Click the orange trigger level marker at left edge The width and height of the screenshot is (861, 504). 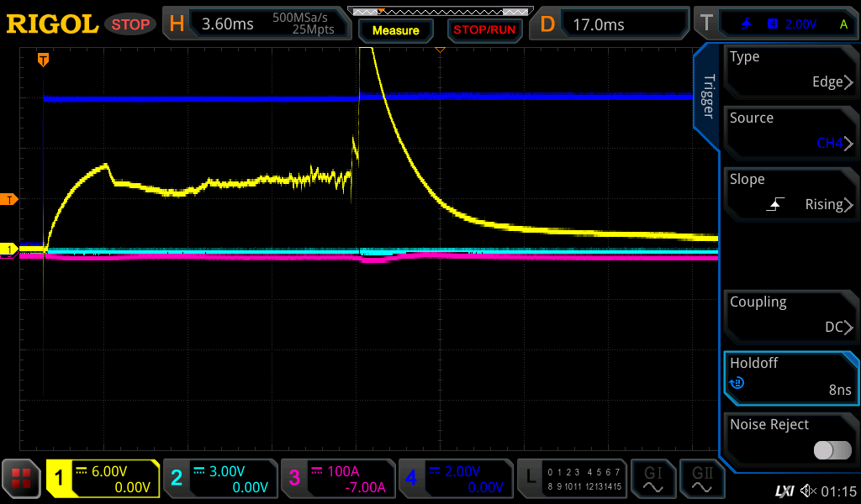click(x=9, y=199)
